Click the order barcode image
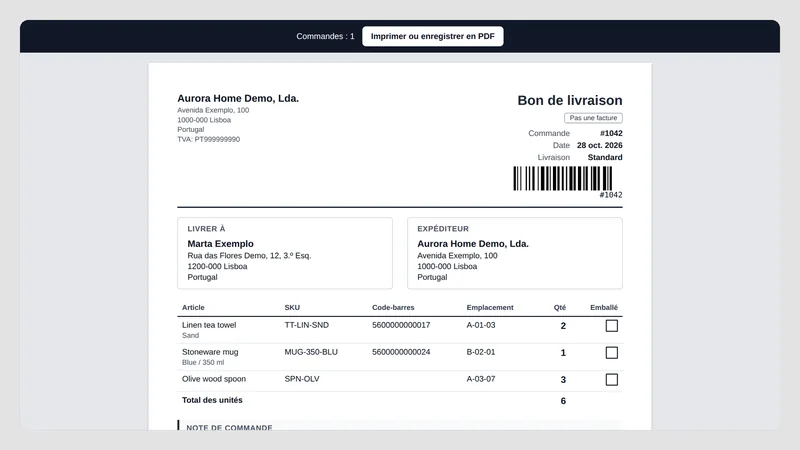This screenshot has height=450, width=800. pyautogui.click(x=562, y=179)
